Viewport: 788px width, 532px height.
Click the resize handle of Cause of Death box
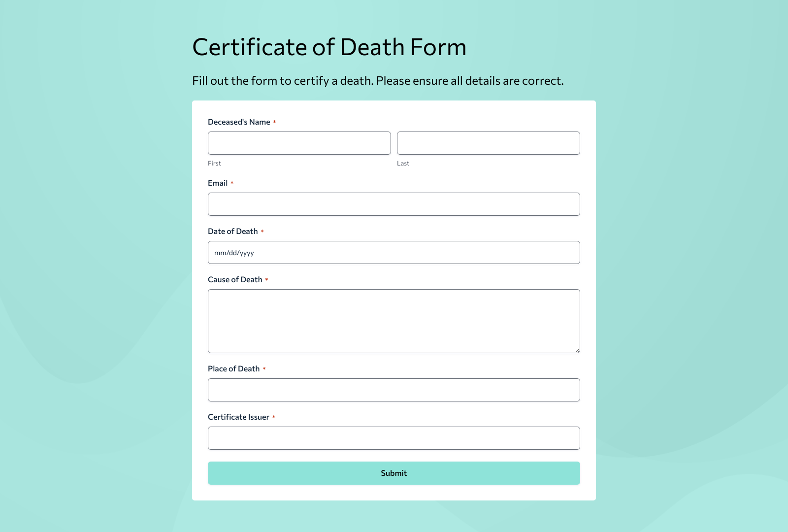tap(577, 349)
